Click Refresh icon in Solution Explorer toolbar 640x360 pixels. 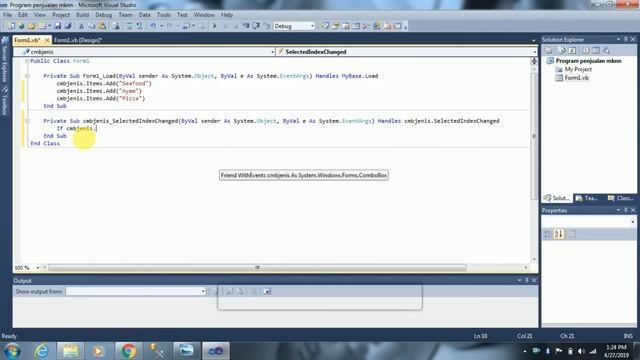[x=572, y=51]
